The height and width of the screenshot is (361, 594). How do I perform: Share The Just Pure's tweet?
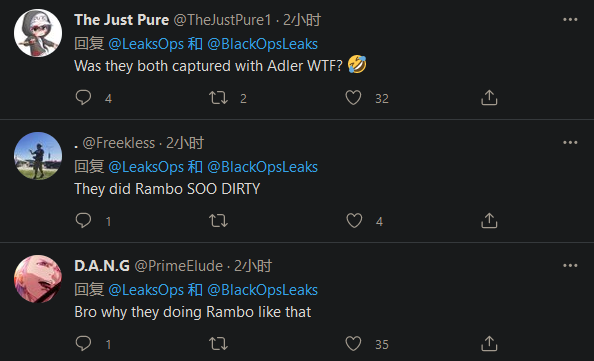(x=489, y=97)
